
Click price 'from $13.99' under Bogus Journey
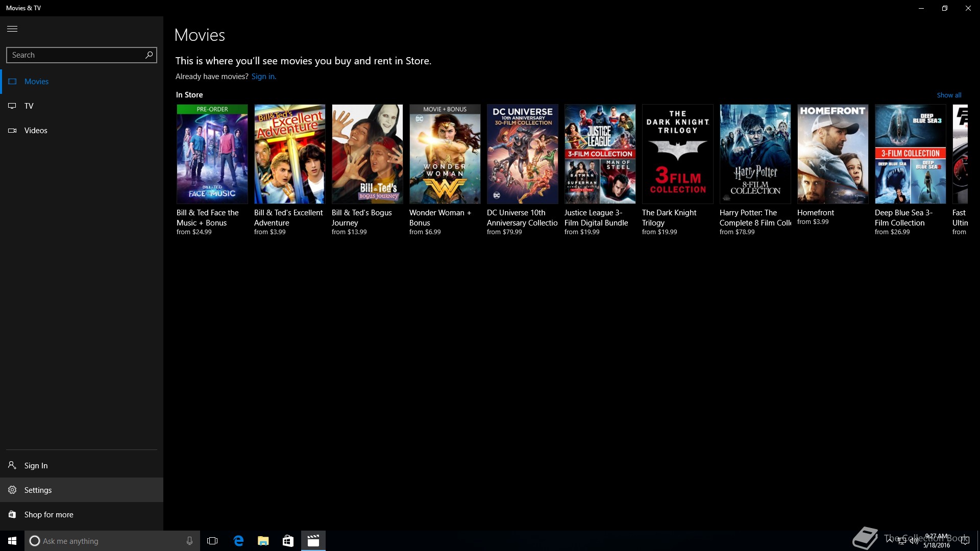coord(349,232)
